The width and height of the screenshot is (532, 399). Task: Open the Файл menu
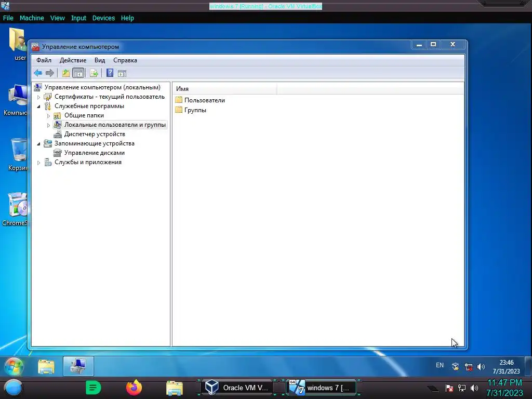[44, 60]
